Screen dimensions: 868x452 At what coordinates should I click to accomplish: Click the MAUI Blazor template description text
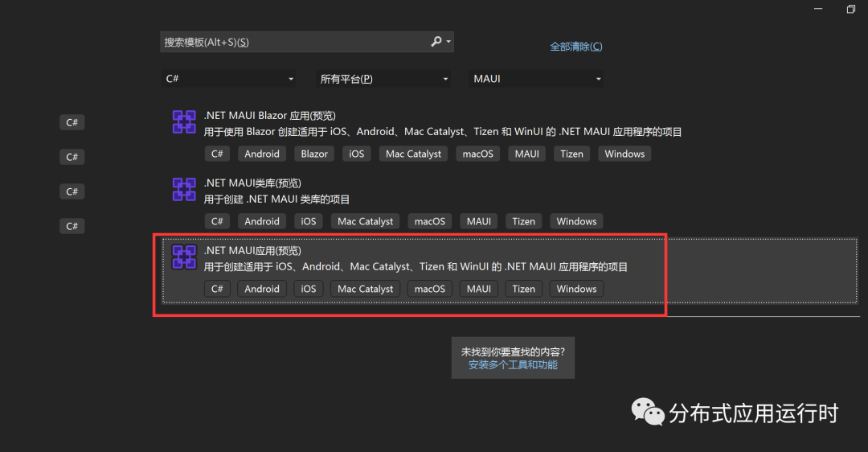click(443, 132)
